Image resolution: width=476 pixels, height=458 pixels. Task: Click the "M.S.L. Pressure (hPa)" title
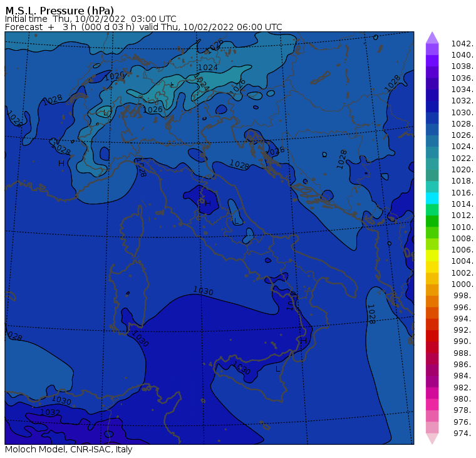coord(59,11)
